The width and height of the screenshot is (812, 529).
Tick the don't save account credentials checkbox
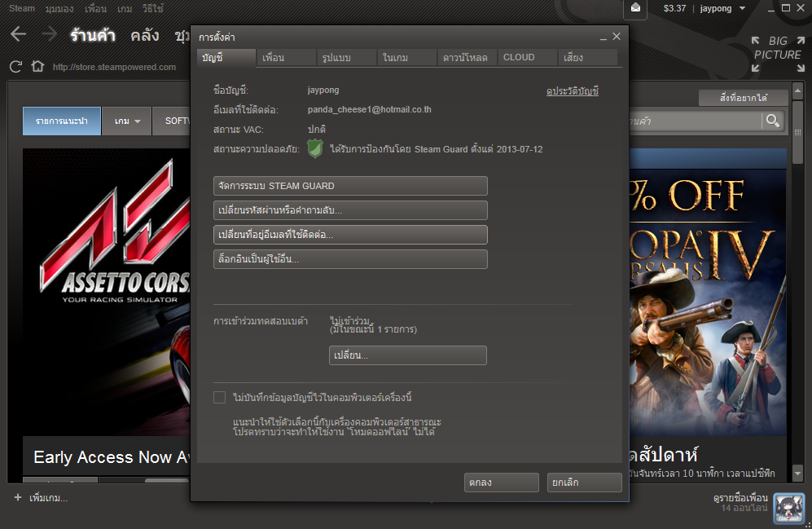pyautogui.click(x=220, y=398)
